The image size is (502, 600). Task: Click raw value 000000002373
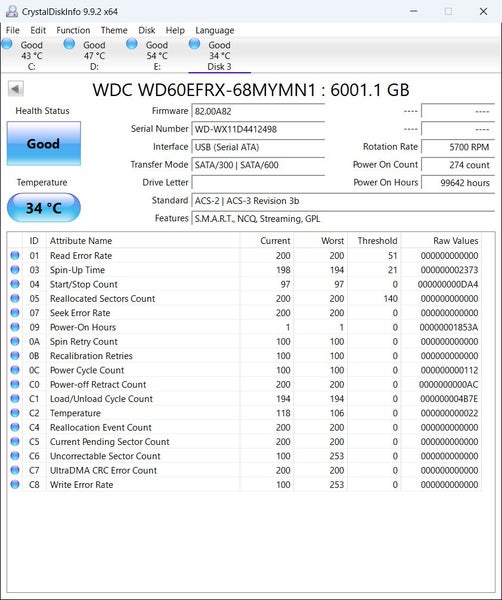449,270
